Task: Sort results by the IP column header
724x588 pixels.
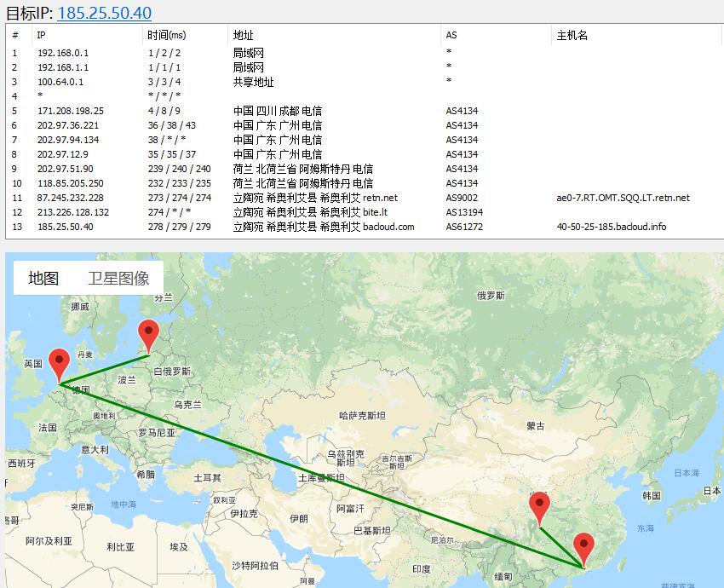Action: [38, 35]
